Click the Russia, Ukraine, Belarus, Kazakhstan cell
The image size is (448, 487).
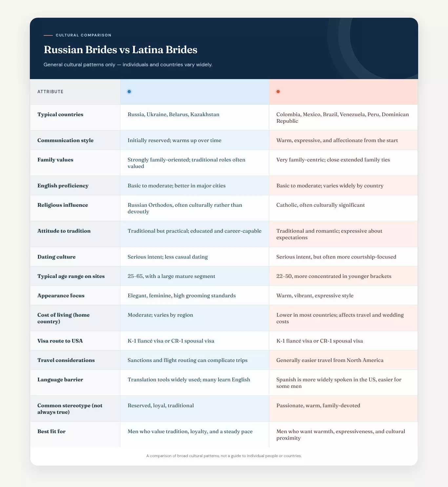click(173, 115)
